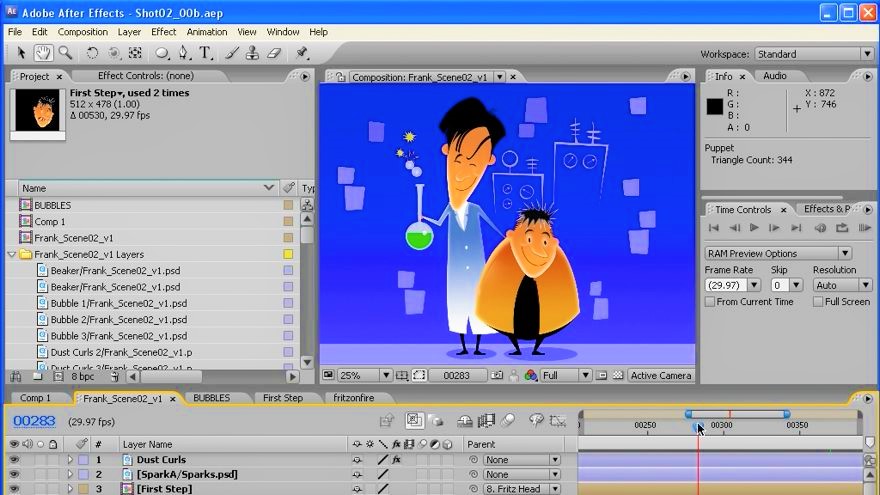
Task: Click the Brainstorm icon in timeline
Action: pyautogui.click(x=536, y=420)
